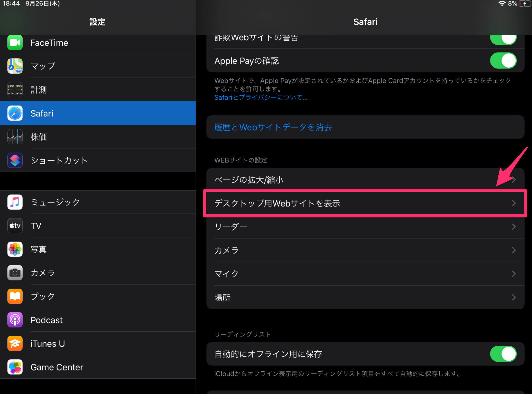Viewport: 532px width, 394px height.
Task: Tap the Stocks (株価) app icon
Action: pos(15,137)
